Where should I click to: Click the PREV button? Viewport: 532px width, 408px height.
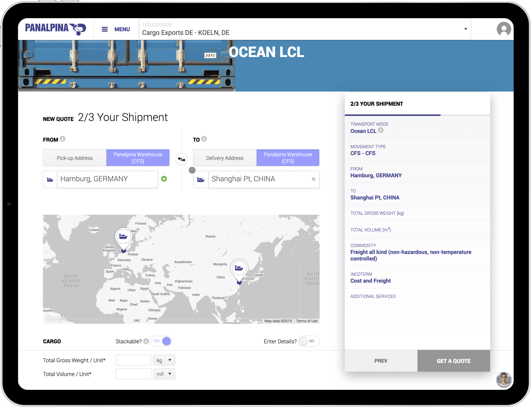(x=381, y=361)
